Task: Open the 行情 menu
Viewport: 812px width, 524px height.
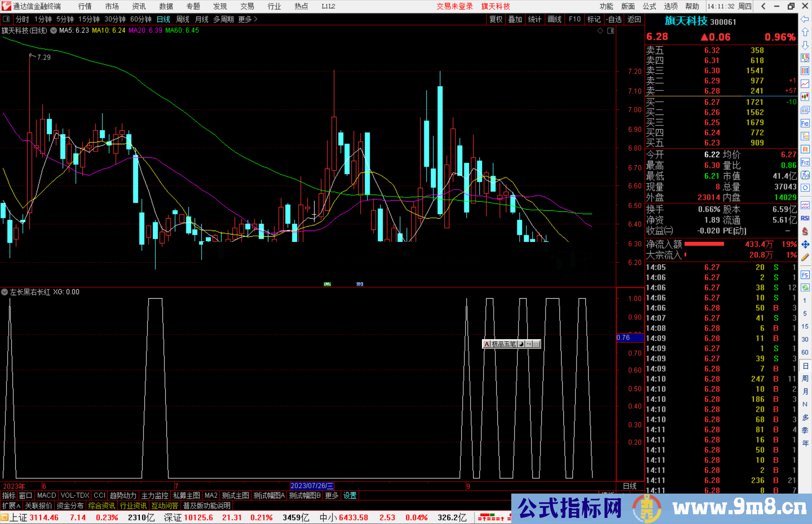Action: click(85, 6)
